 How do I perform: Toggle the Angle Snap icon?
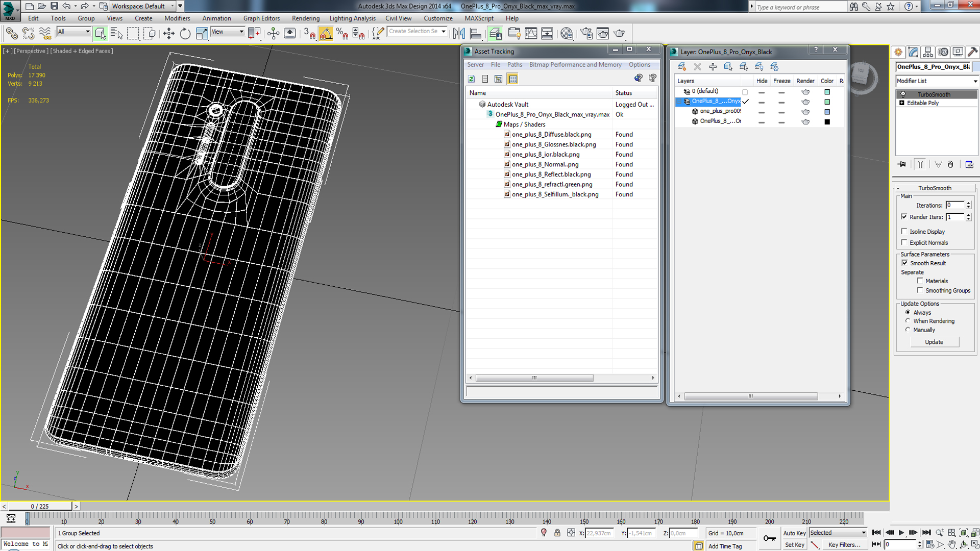tap(326, 34)
